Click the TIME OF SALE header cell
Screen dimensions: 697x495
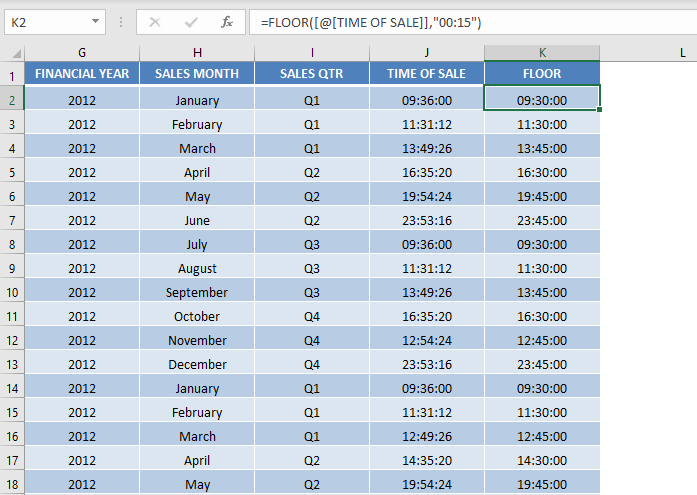(427, 73)
